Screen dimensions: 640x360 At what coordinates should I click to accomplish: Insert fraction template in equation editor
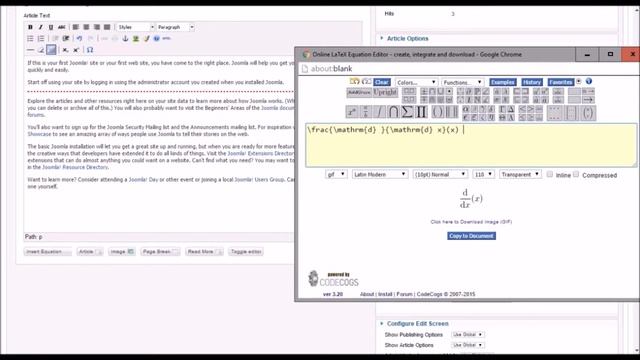[365, 112]
